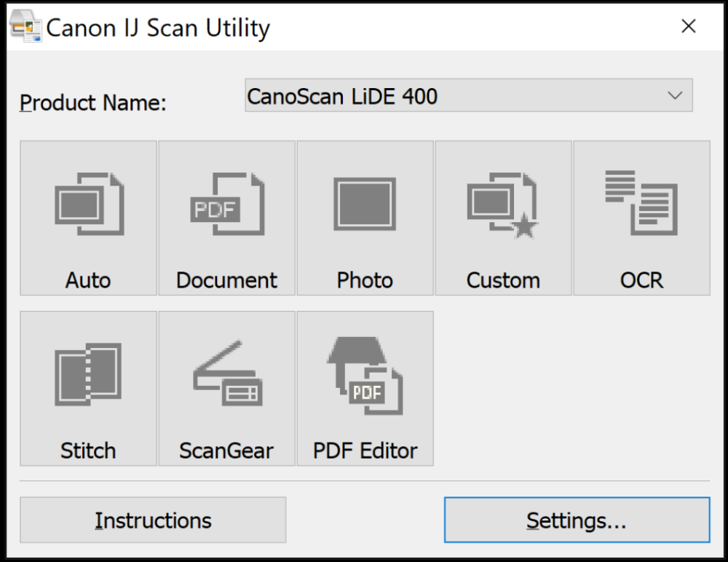Screen dimensions: 728x562
Task: Start an Auto scan
Action: (x=88, y=204)
